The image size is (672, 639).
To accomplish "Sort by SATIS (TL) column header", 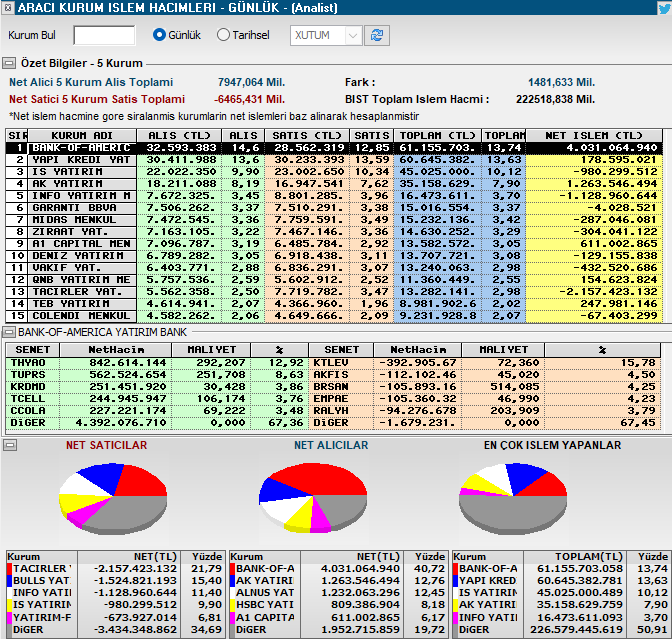I will point(307,135).
